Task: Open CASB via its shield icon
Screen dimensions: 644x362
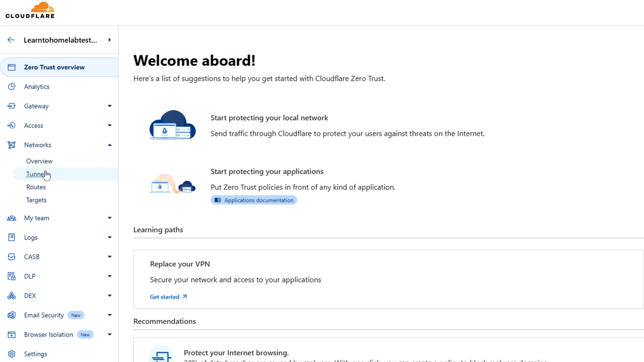Action: (x=12, y=257)
